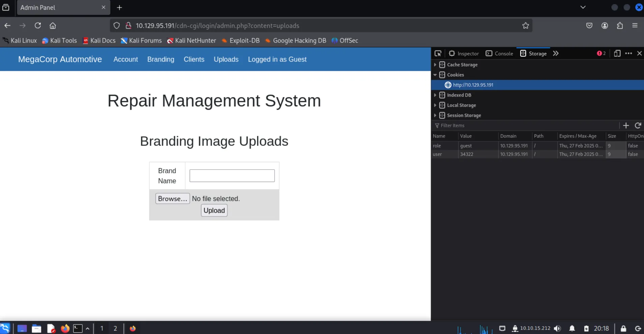
Task: Open OffSec bookmark
Action: coord(345,41)
